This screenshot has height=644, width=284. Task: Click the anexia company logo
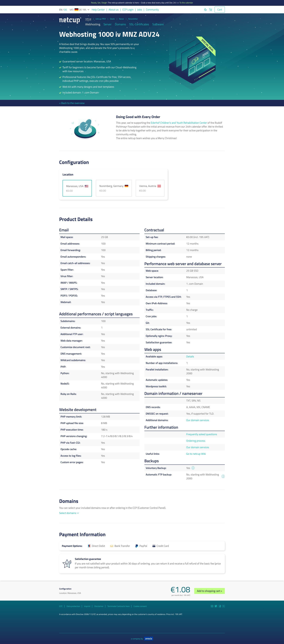click(x=149, y=639)
